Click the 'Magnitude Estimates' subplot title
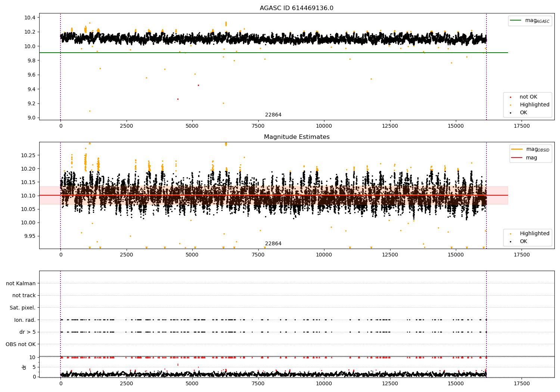This screenshot has height=392, width=560. [296, 137]
